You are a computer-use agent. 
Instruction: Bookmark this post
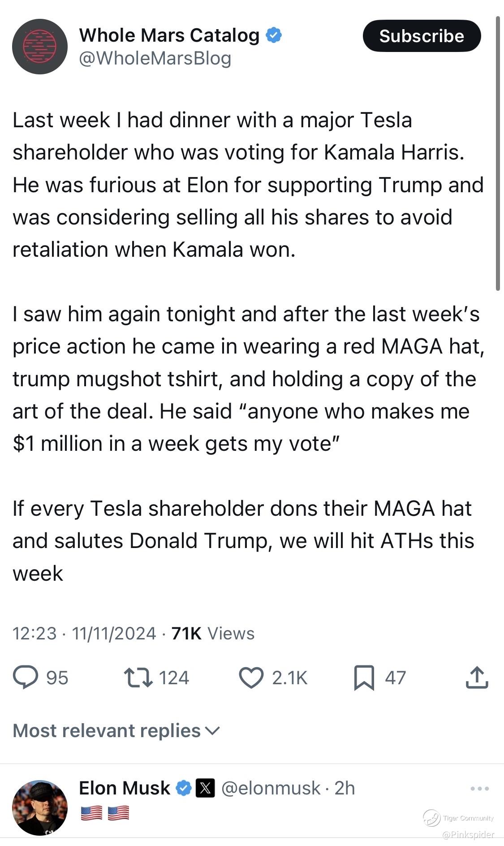click(x=364, y=678)
